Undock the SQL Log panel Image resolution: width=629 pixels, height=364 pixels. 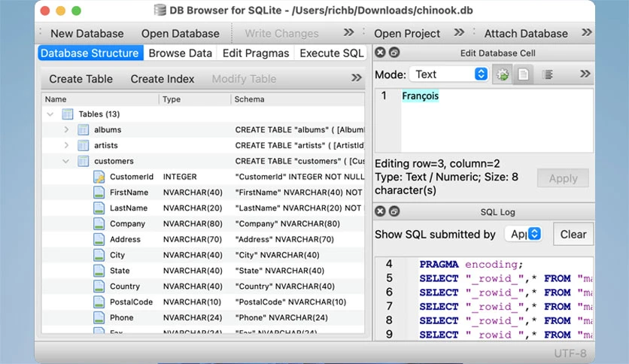394,211
